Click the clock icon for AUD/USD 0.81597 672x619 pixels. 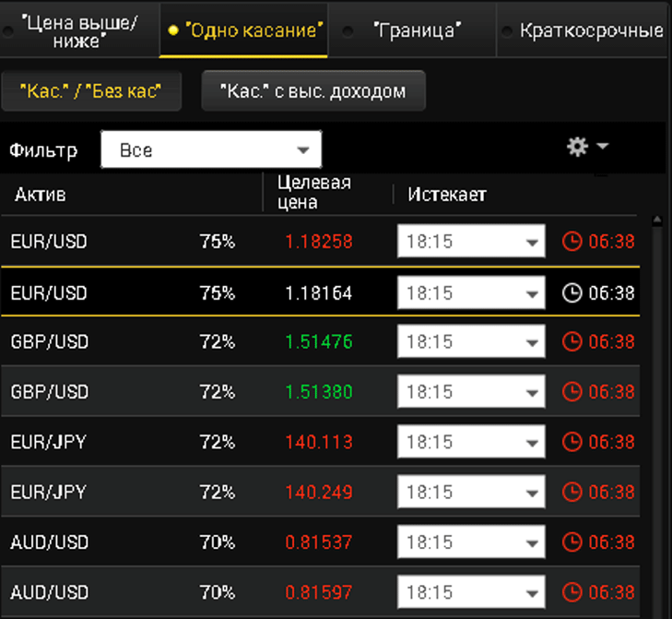(572, 591)
